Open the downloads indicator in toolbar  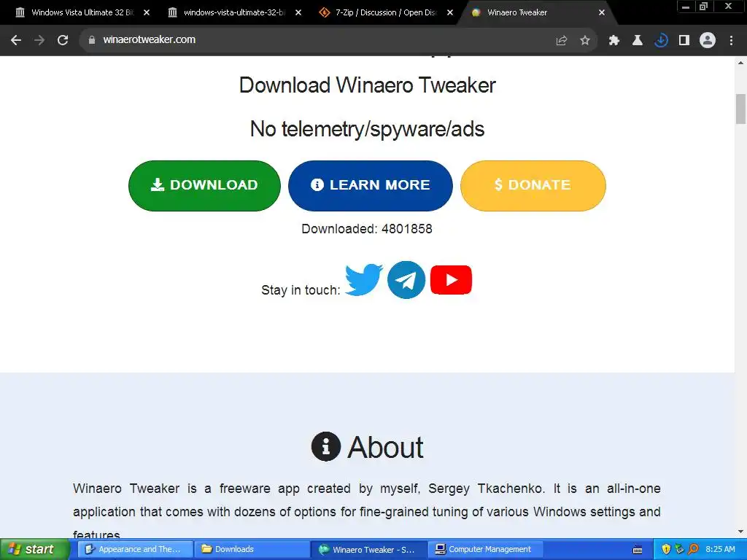click(x=661, y=41)
